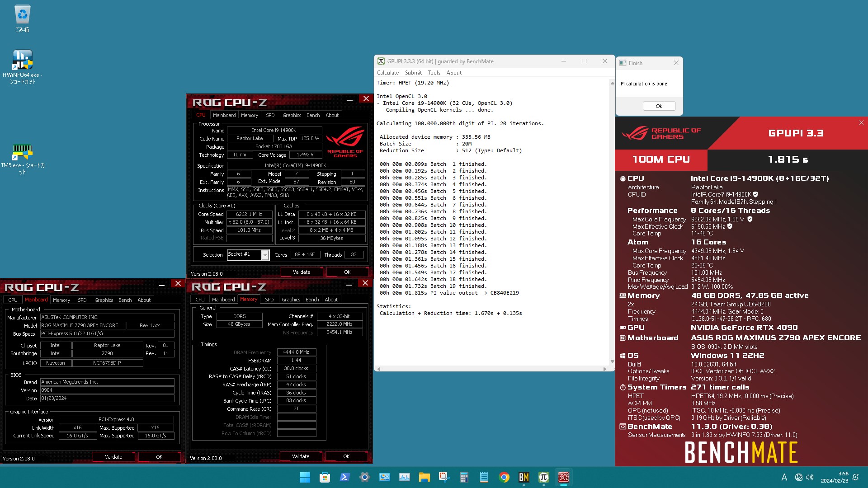
Task: Switch to BenchMate via BM taskbar icon
Action: (x=524, y=477)
